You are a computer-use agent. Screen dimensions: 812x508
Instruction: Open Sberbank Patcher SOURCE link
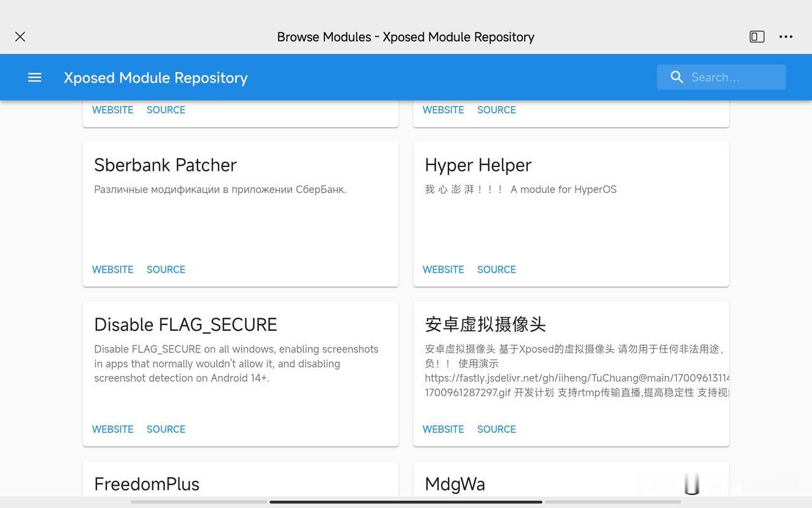point(166,269)
